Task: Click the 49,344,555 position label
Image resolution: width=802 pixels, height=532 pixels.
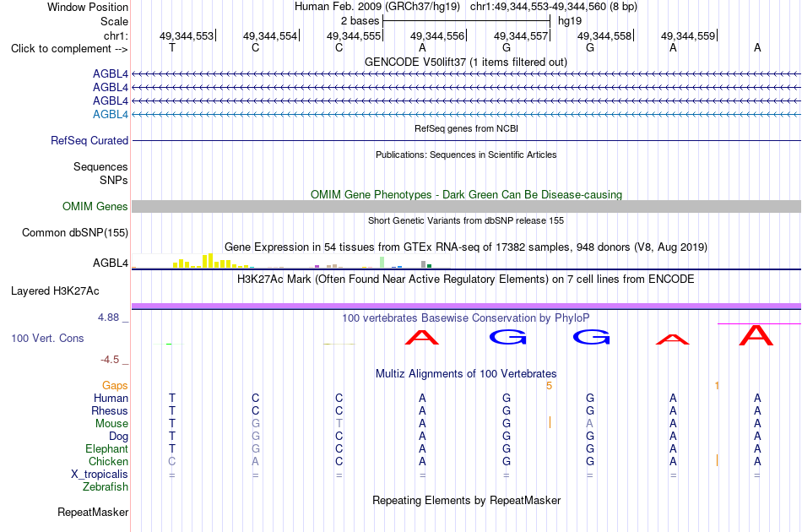Action: pyautogui.click(x=354, y=35)
